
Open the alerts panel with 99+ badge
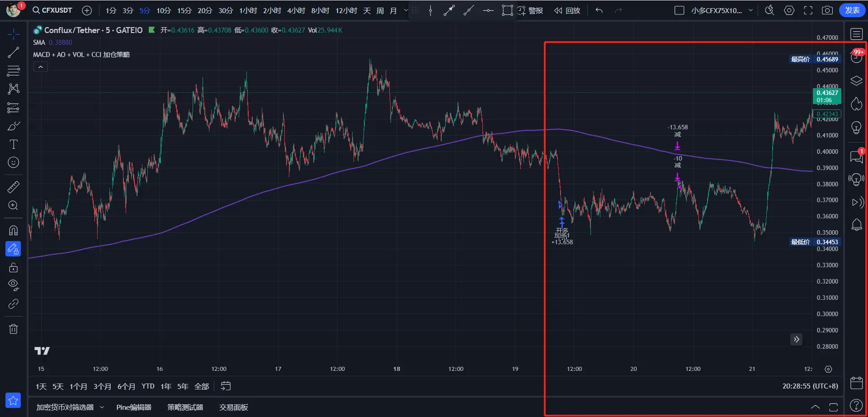(856, 57)
